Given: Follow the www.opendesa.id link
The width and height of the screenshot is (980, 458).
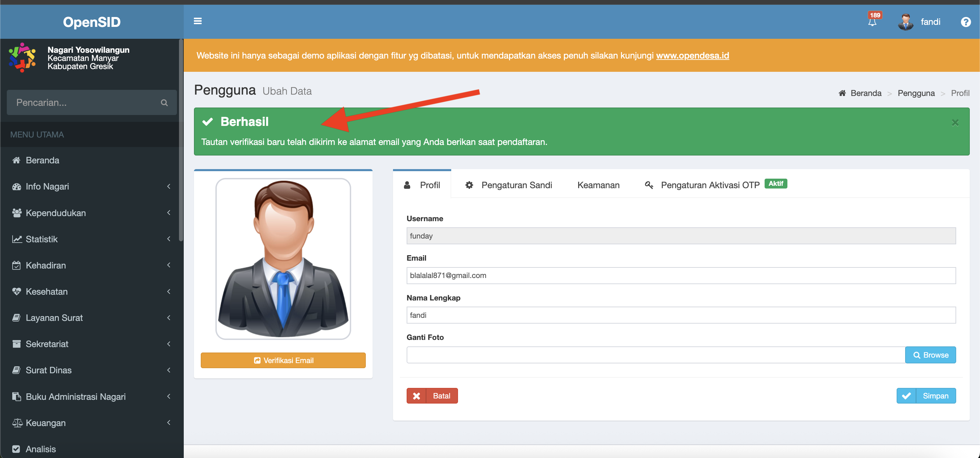Looking at the screenshot, I should [x=692, y=55].
